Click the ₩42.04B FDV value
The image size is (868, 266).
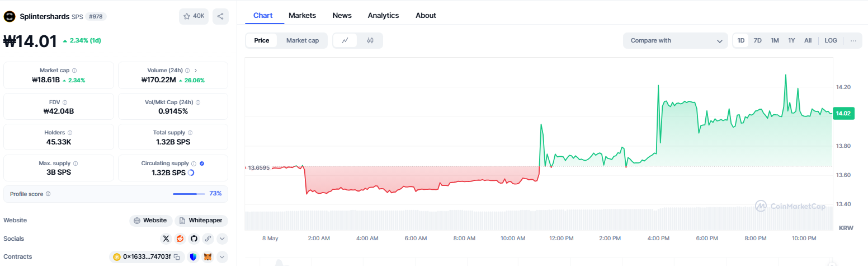coord(59,111)
